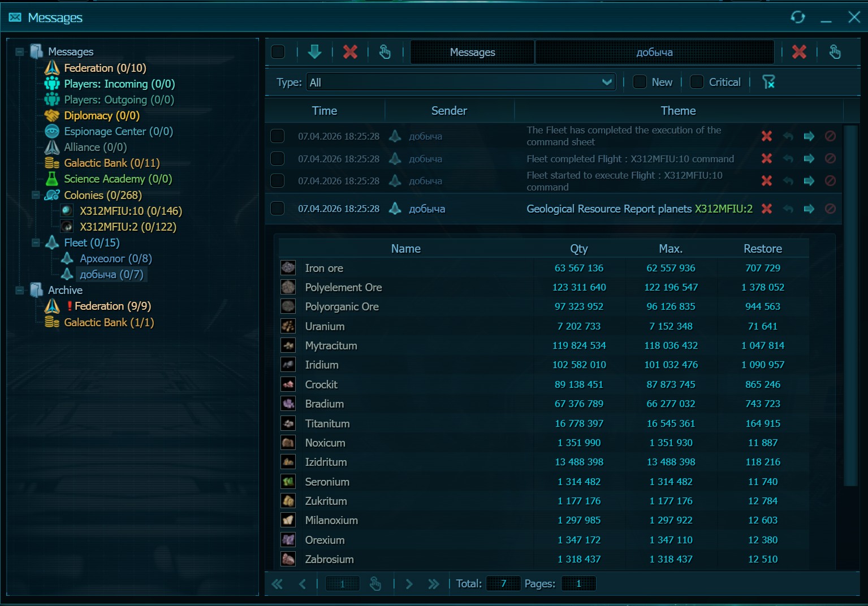Viewport: 868px width, 606px height.
Task: Switch to the Messages tab
Action: click(472, 52)
